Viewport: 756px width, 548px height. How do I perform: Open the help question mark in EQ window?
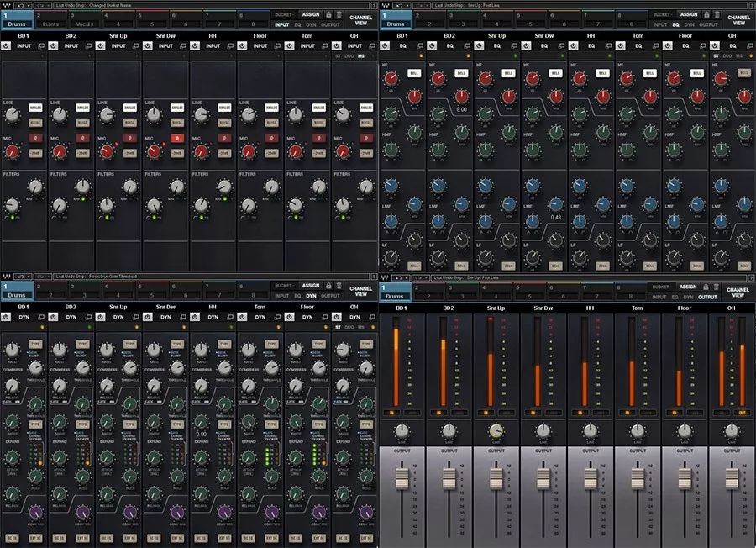pyautogui.click(x=753, y=5)
